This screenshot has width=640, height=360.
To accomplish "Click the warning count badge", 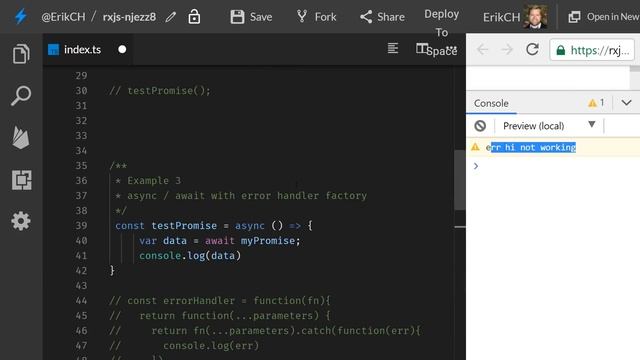I will pyautogui.click(x=596, y=103).
